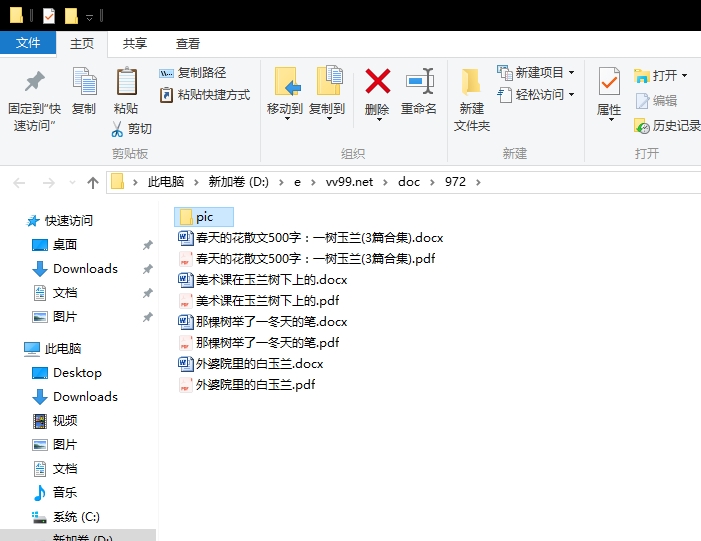Open pinned 图片 in Quick access

55,317
